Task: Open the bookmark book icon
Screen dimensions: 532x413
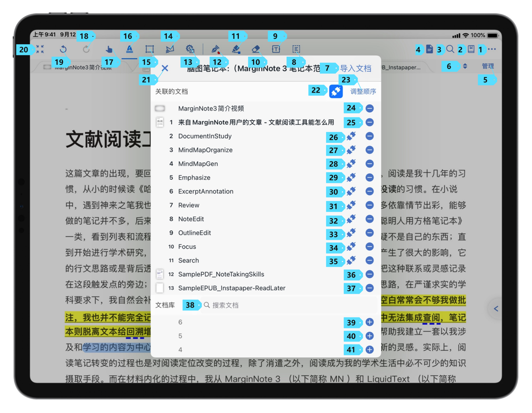Action: 471,49
